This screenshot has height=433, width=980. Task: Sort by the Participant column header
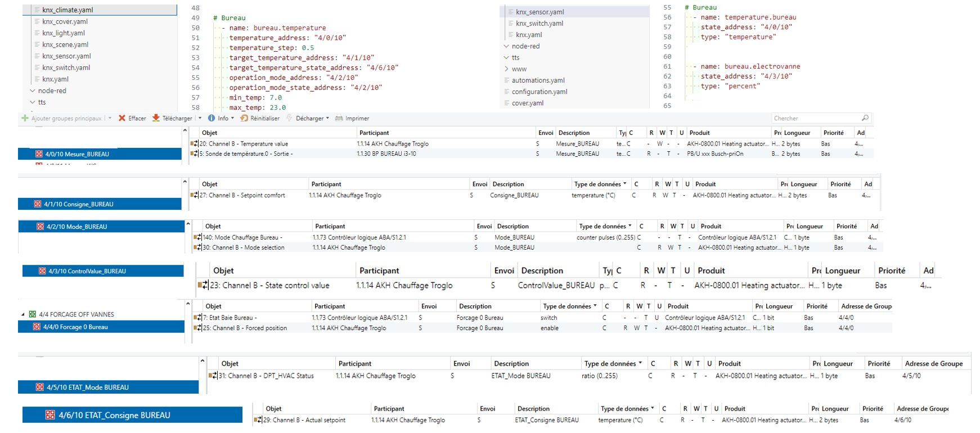click(x=374, y=133)
